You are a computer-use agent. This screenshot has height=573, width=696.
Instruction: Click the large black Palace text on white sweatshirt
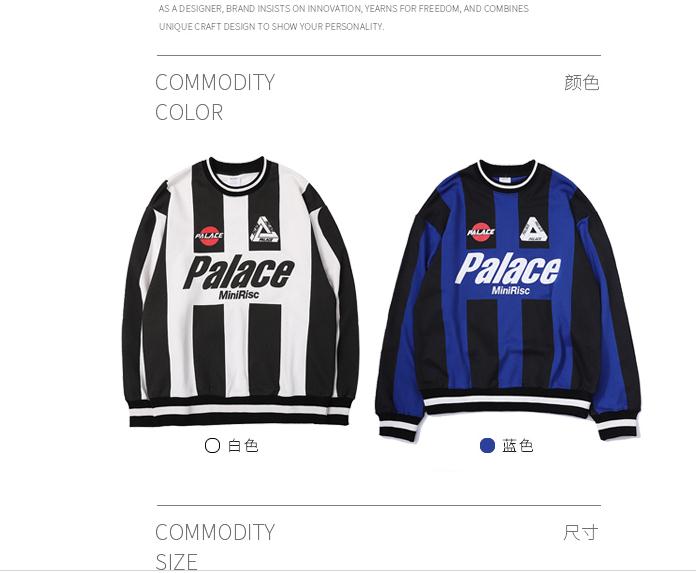239,272
